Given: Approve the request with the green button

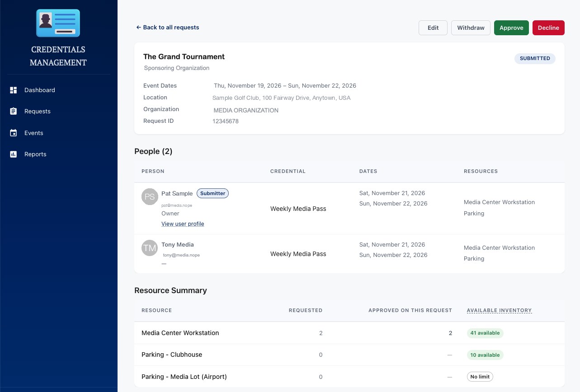Looking at the screenshot, I should click(511, 28).
